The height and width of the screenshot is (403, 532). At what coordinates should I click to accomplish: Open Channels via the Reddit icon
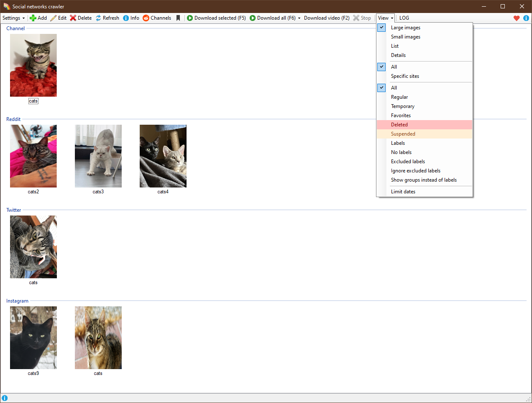[x=146, y=18]
